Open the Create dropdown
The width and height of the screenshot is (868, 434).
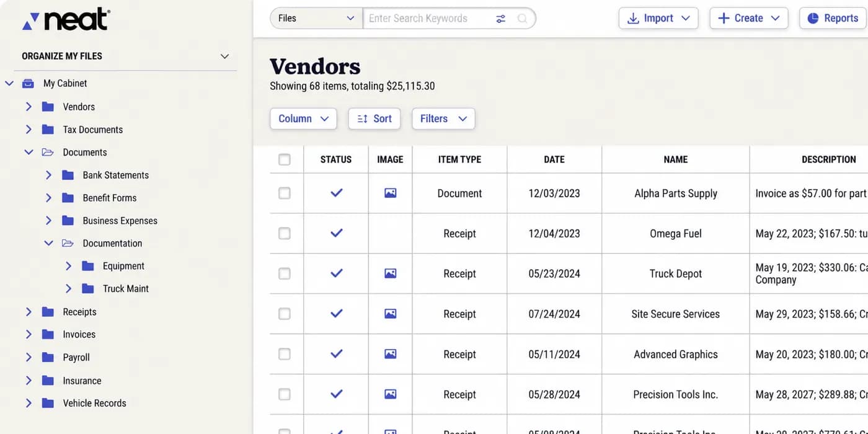pos(749,18)
